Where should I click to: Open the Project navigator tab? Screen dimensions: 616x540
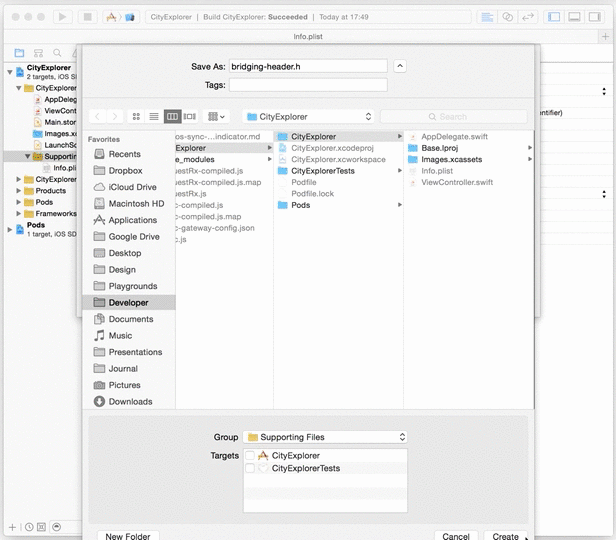click(x=19, y=53)
